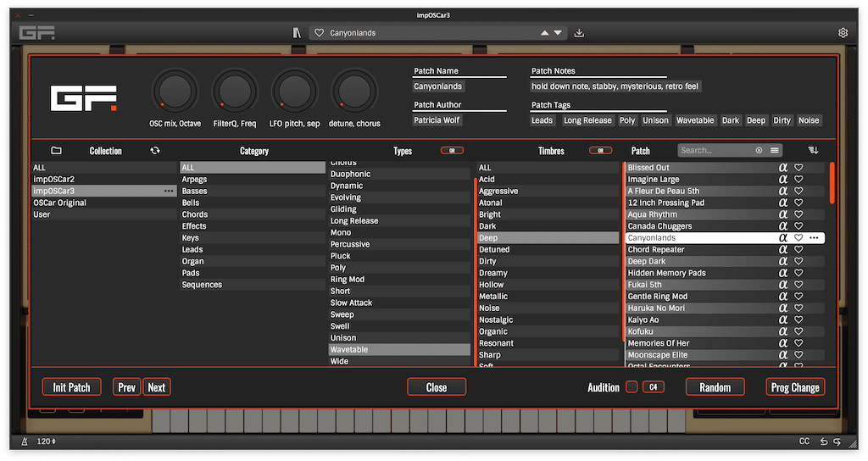868x461 pixels.
Task: Select the Dreamy timbre filter
Action: [548, 273]
